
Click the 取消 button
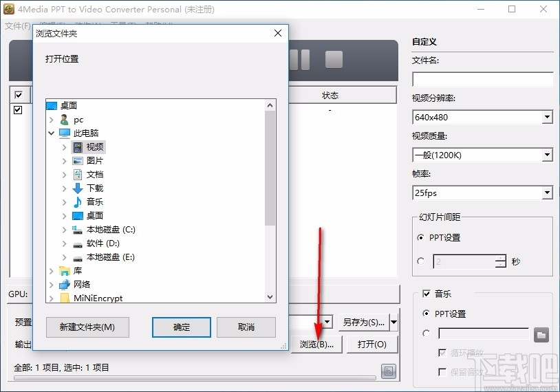click(x=246, y=327)
